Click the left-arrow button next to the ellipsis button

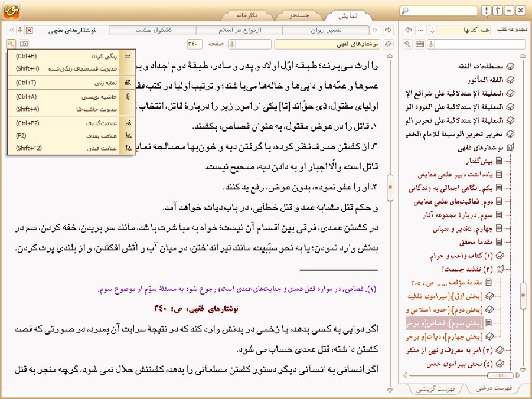[x=408, y=30]
